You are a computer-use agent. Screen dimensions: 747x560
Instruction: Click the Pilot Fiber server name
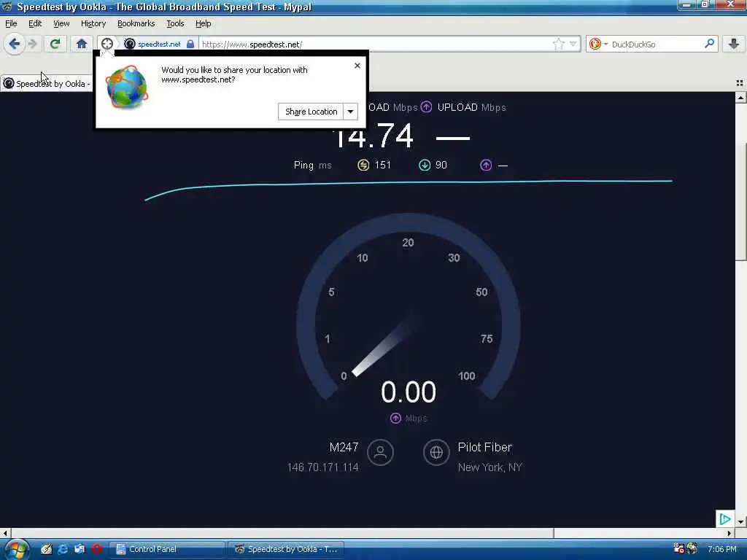[484, 447]
